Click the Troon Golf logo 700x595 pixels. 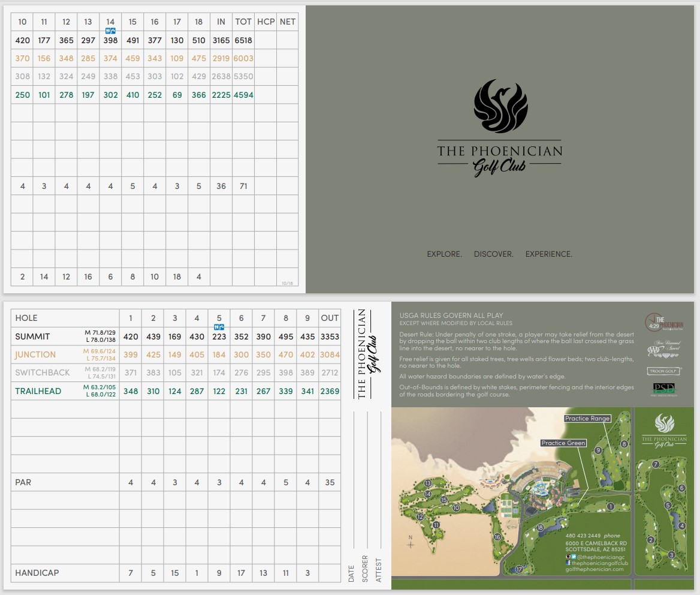tap(663, 371)
